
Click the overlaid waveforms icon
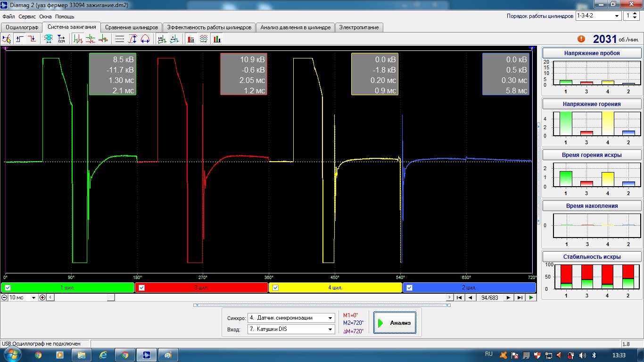[103, 39]
